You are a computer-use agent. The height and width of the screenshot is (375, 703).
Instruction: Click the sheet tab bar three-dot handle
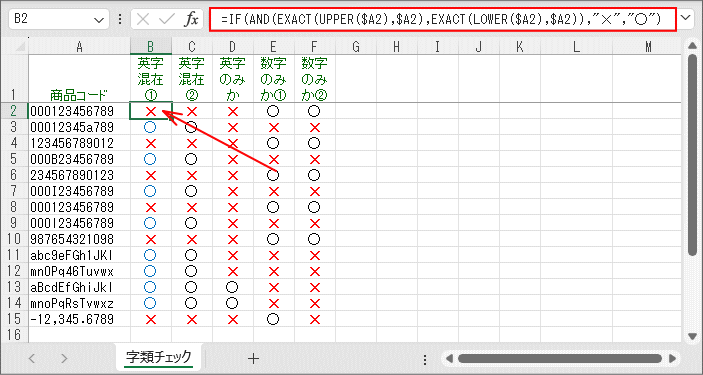point(425,359)
